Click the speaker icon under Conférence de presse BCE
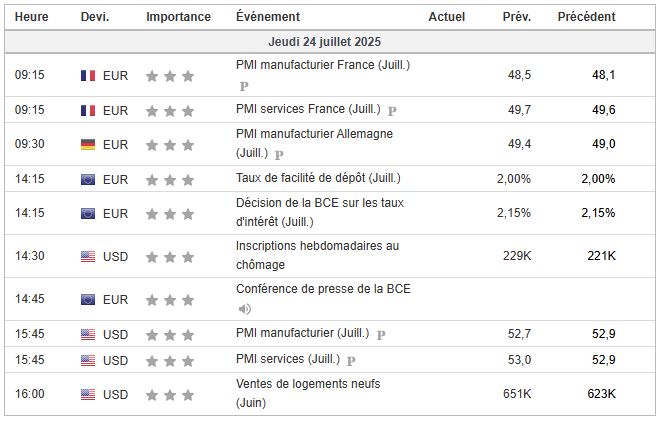 [x=243, y=309]
